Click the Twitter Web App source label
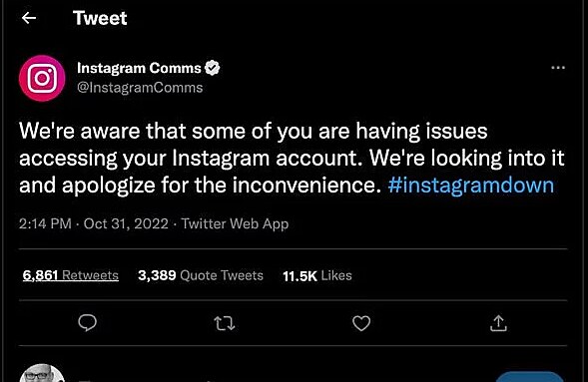 point(236,223)
